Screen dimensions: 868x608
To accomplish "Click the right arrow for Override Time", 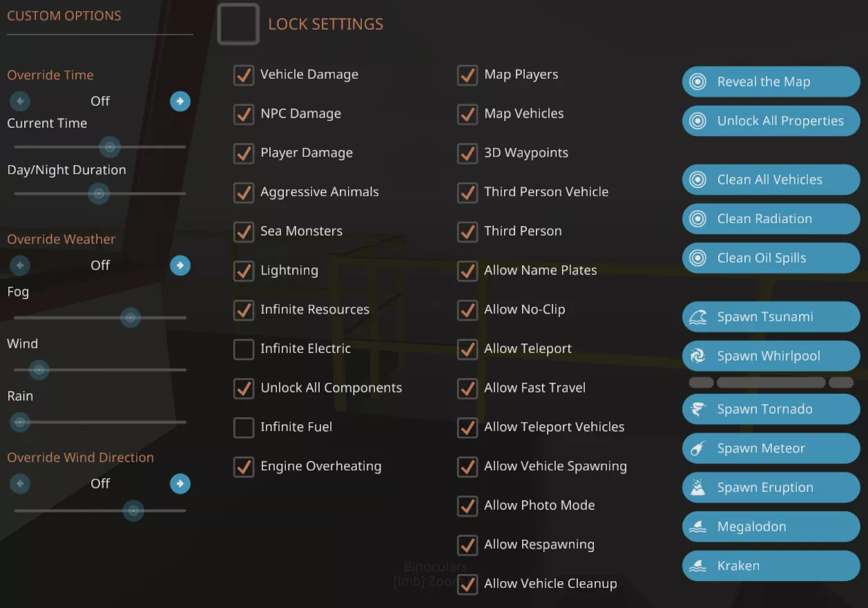I will (180, 101).
